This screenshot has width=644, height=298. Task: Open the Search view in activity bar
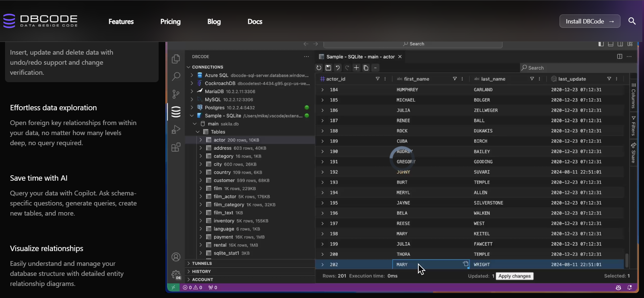(x=176, y=76)
